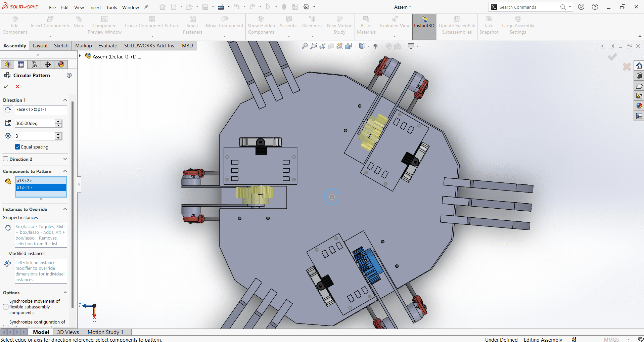Open the File menu
644x342 pixels.
(52, 7)
